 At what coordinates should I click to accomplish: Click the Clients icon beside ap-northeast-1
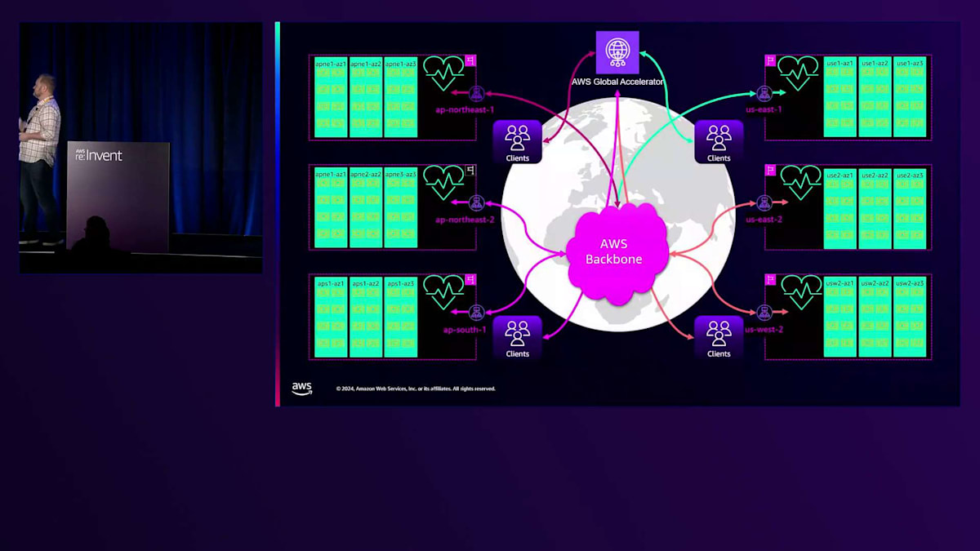tap(518, 141)
